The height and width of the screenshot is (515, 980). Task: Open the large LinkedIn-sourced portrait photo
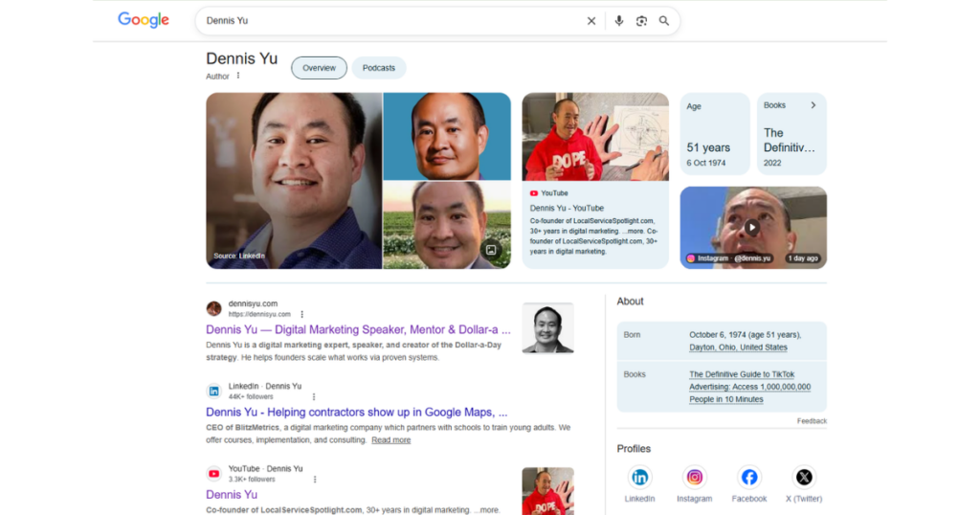click(x=294, y=181)
